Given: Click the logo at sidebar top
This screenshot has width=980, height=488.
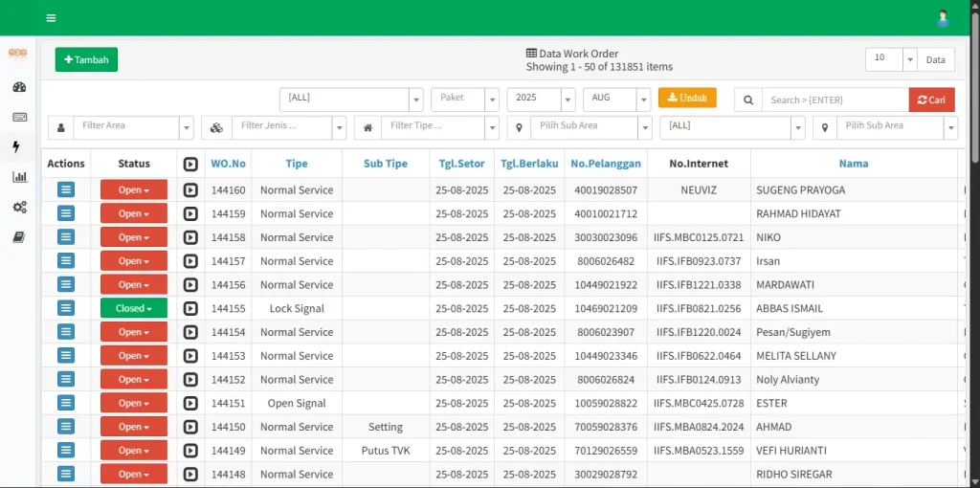Looking at the screenshot, I should [17, 54].
